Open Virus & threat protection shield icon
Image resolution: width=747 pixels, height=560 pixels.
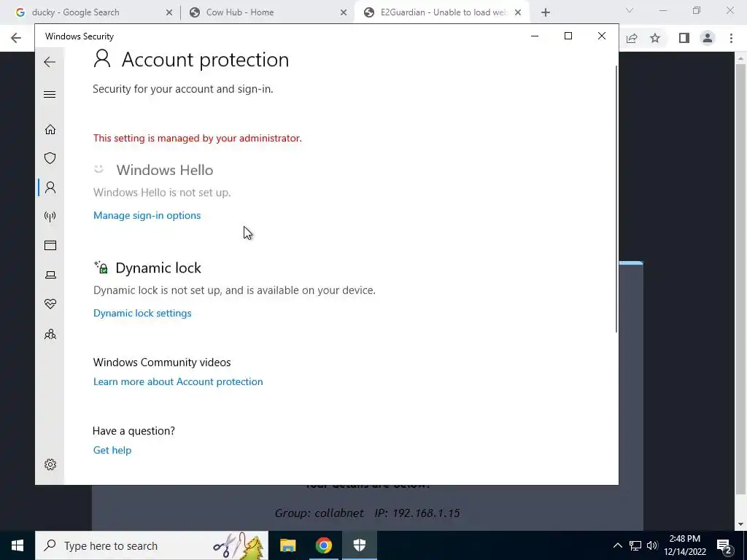point(50,158)
